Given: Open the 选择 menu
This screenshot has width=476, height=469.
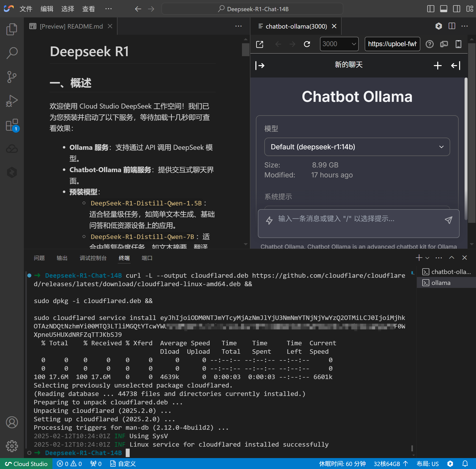Looking at the screenshot, I should (68, 9).
